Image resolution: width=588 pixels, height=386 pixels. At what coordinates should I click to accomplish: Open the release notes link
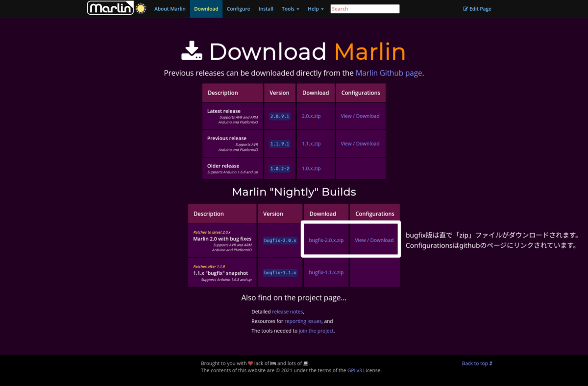[288, 312]
